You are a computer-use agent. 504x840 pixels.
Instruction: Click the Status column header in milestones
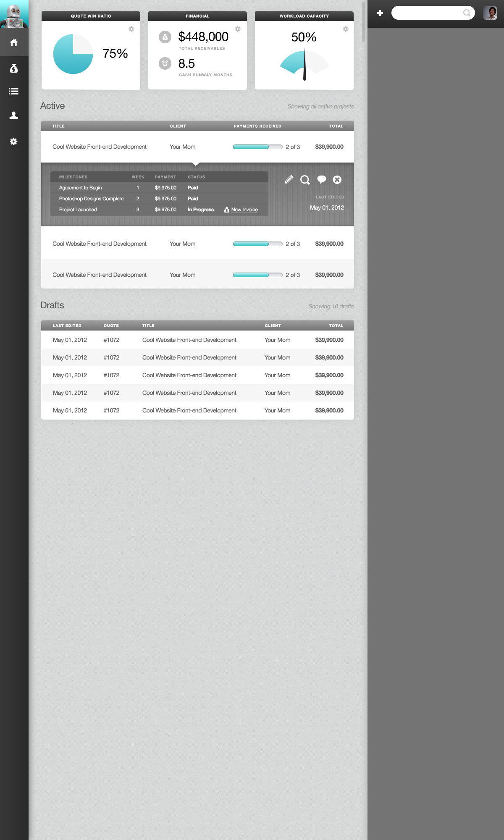tap(197, 177)
